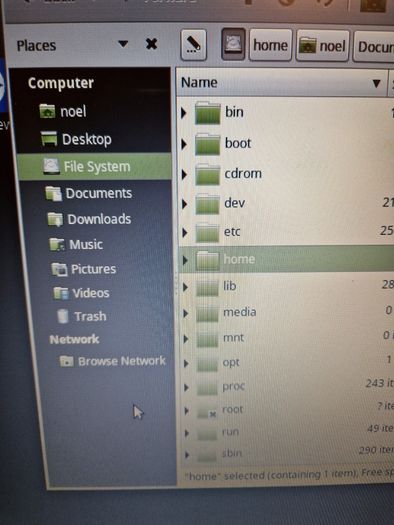Screen dimensions: 394x525
Task: Open Documents in the sidebar
Action: [89, 194]
